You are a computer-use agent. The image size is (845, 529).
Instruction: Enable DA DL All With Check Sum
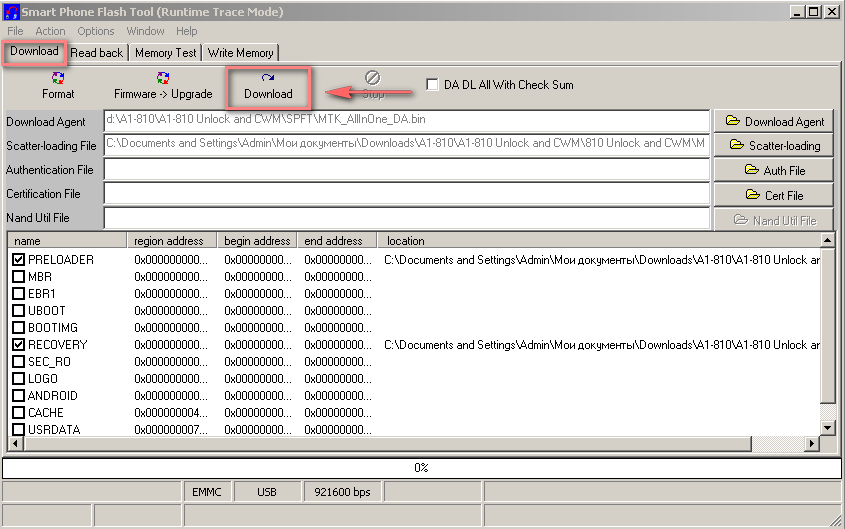click(x=433, y=85)
